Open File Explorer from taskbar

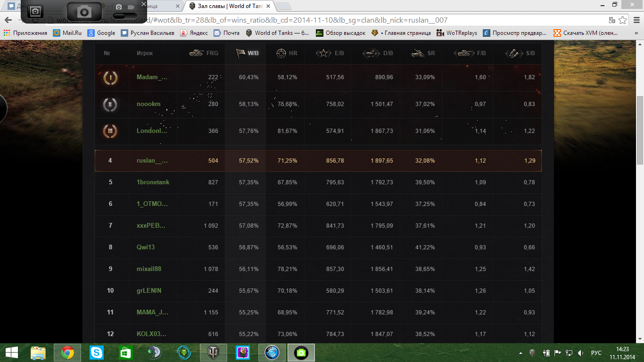(38, 353)
